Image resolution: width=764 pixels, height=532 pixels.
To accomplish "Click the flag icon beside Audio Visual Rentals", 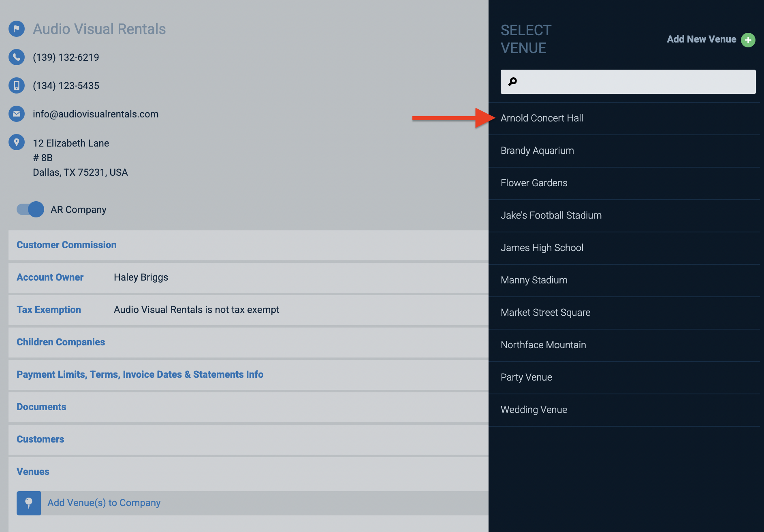I will (x=17, y=29).
